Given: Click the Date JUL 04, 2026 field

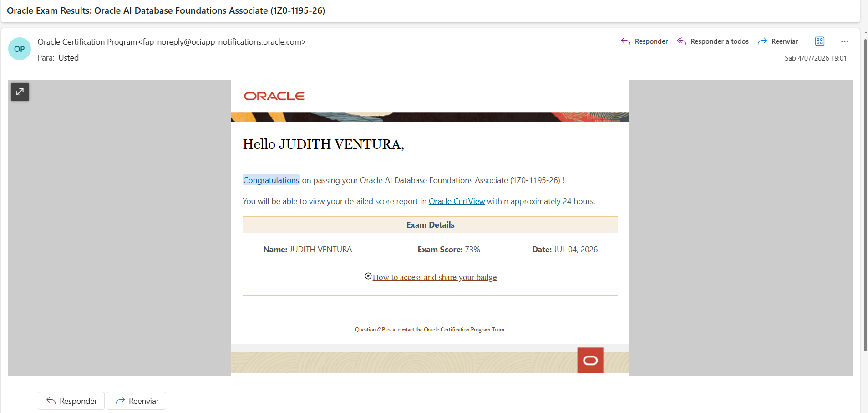Looking at the screenshot, I should tap(565, 250).
